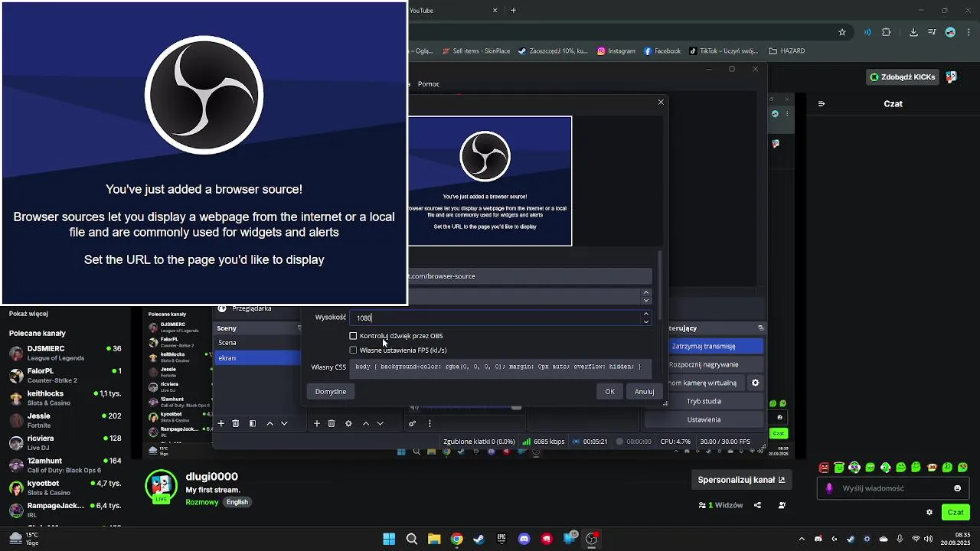Edit the Własny CSS text field
This screenshot has height=551, width=980.
coord(501,367)
